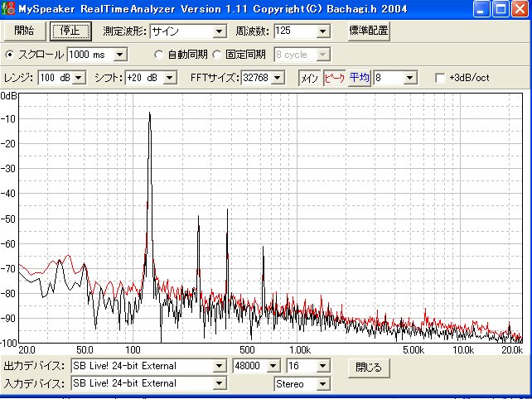Open the 測定波形 waveform dropdown

[219, 31]
